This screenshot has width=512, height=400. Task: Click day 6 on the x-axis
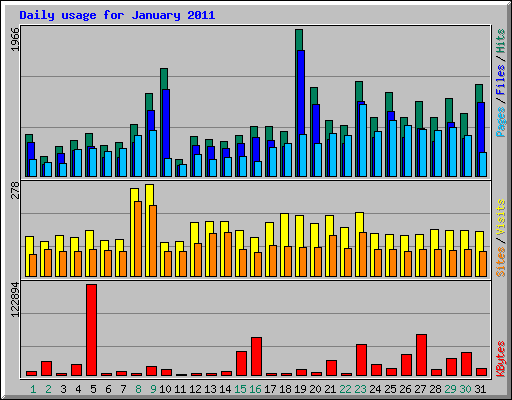108,389
